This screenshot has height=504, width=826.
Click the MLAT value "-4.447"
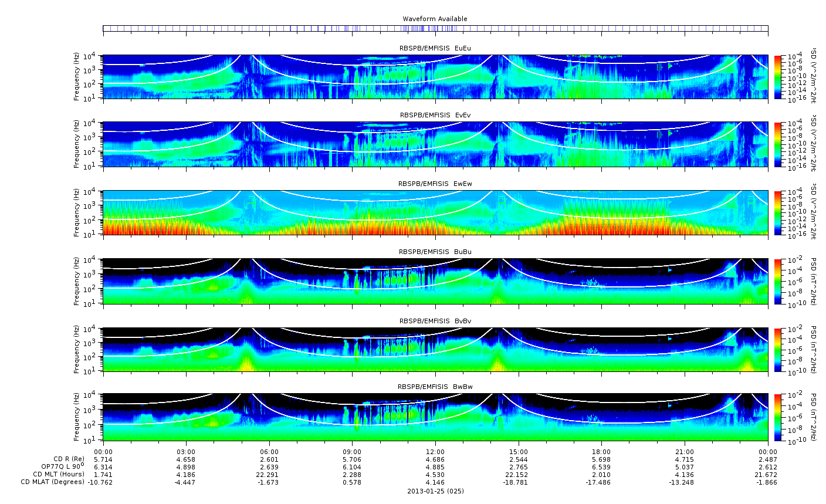pos(185,482)
